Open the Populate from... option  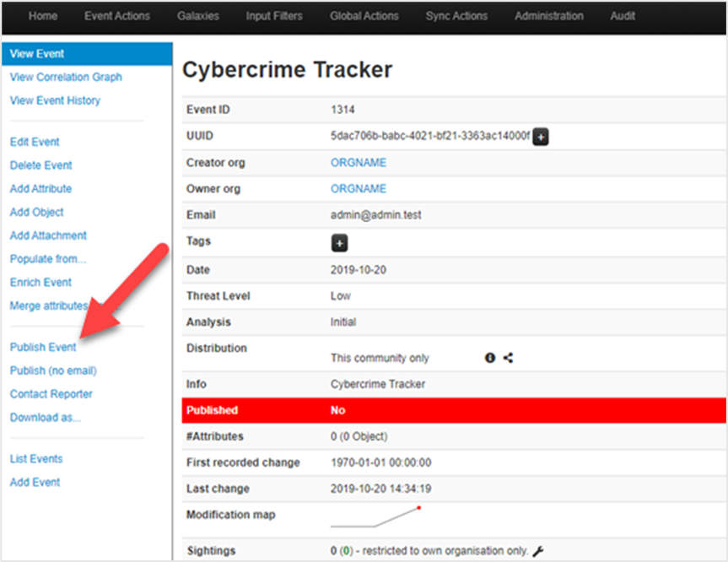(48, 259)
